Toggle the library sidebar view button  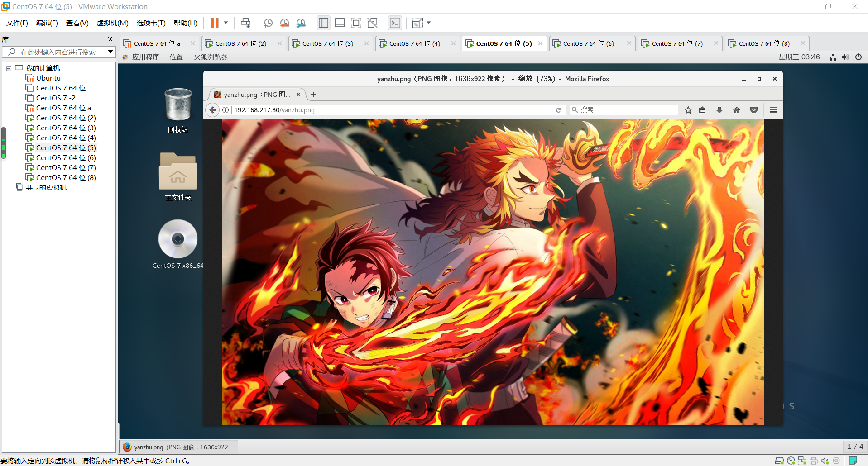(x=323, y=23)
